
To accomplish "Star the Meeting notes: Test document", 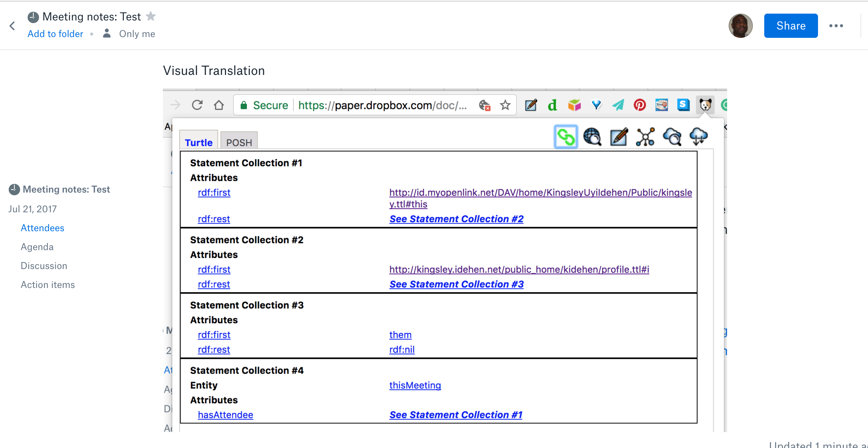I will pos(151,16).
